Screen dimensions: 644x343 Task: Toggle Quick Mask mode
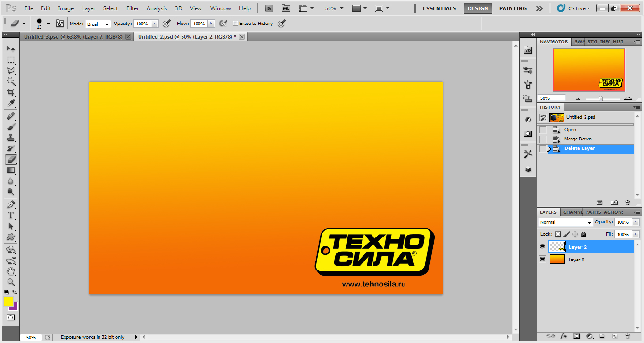pos(10,318)
